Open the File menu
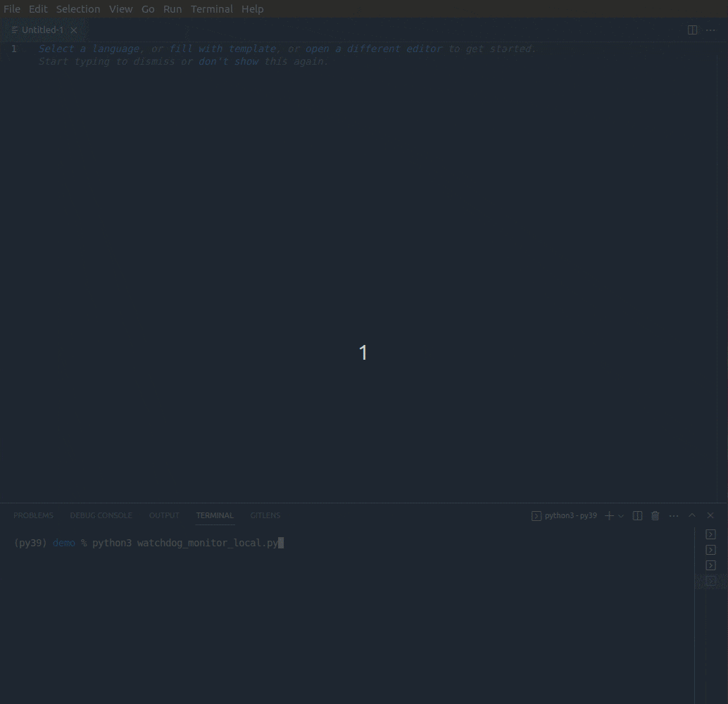 tap(12, 8)
